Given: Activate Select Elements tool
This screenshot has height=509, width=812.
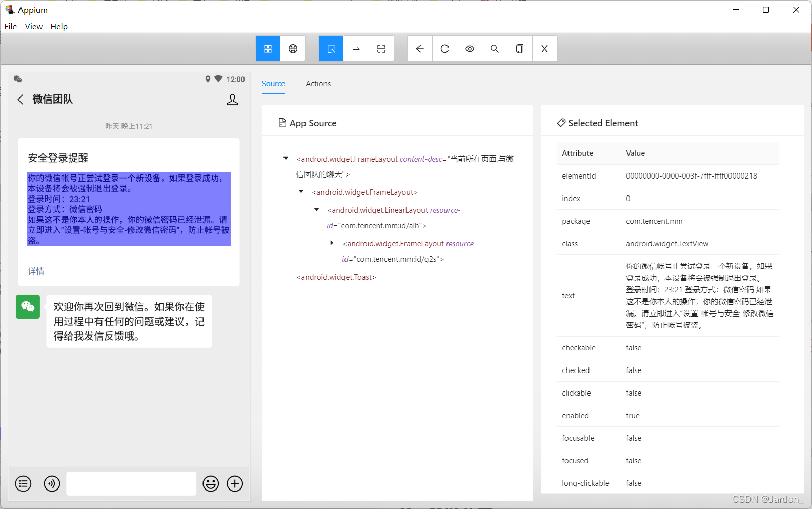Looking at the screenshot, I should click(x=331, y=49).
